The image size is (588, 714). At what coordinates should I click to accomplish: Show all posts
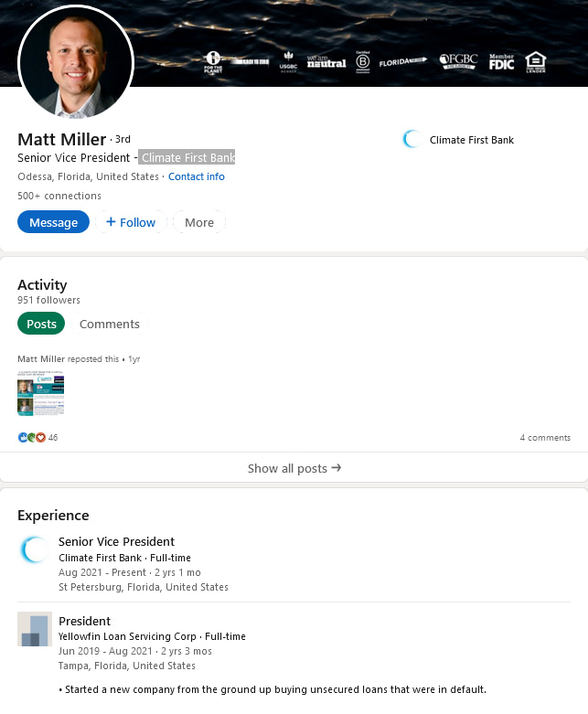pyautogui.click(x=294, y=468)
